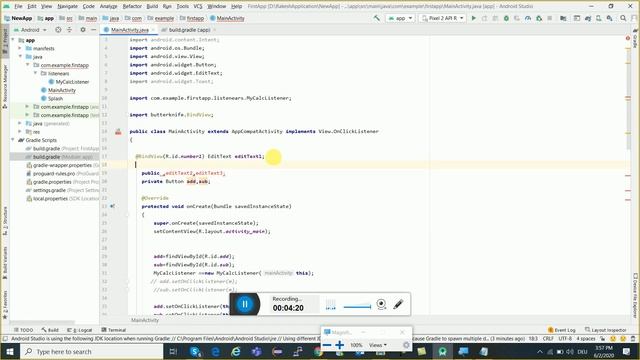Open the Build tool window button
This screenshot has width=640, height=360.
click(50, 330)
